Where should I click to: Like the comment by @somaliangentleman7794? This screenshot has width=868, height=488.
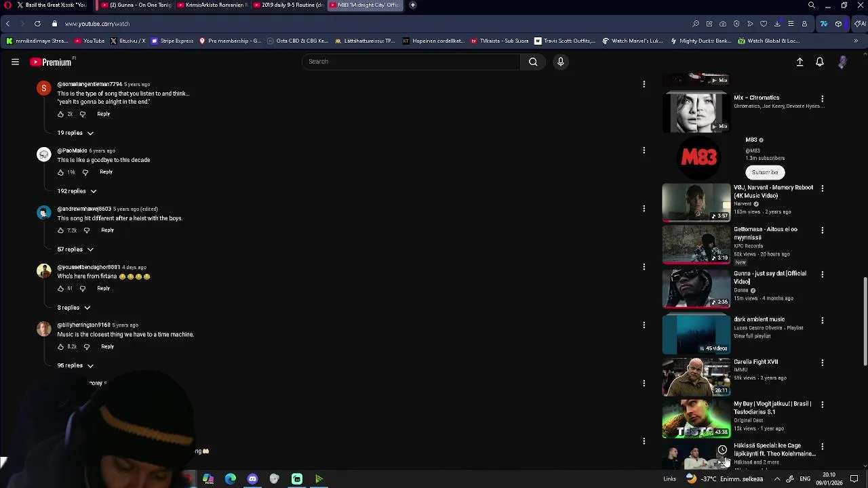point(61,114)
